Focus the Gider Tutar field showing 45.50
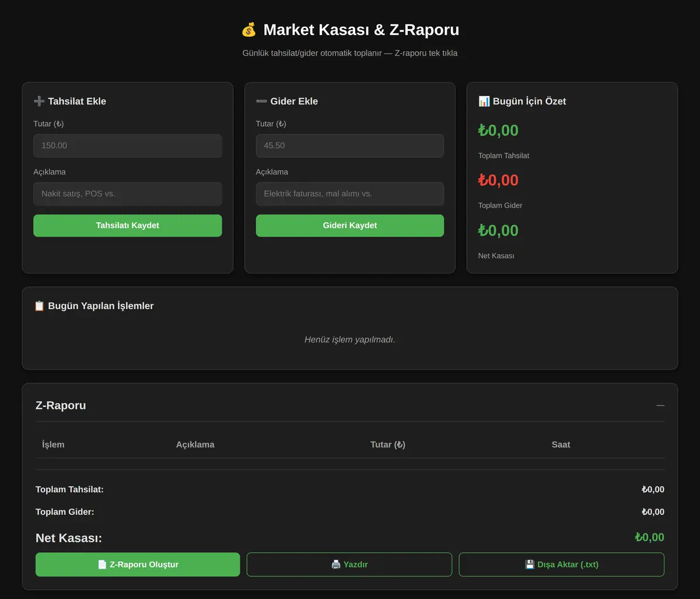 click(x=350, y=146)
